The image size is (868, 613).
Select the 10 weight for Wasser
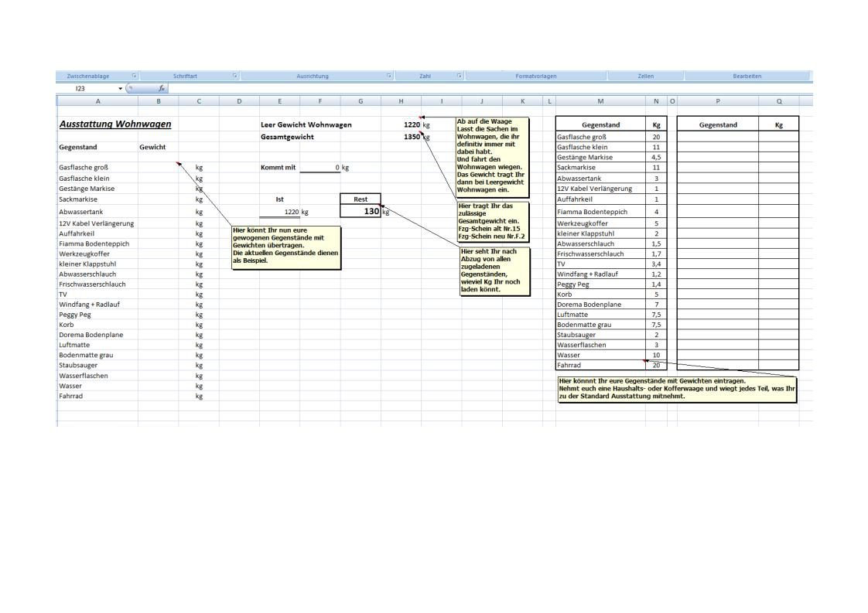tap(657, 355)
